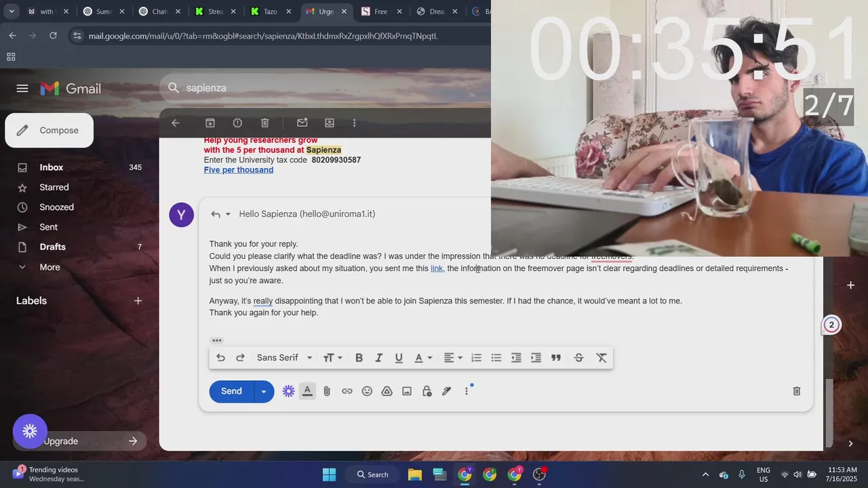Attach files with the paperclip icon
The width and height of the screenshot is (868, 488).
327,391
